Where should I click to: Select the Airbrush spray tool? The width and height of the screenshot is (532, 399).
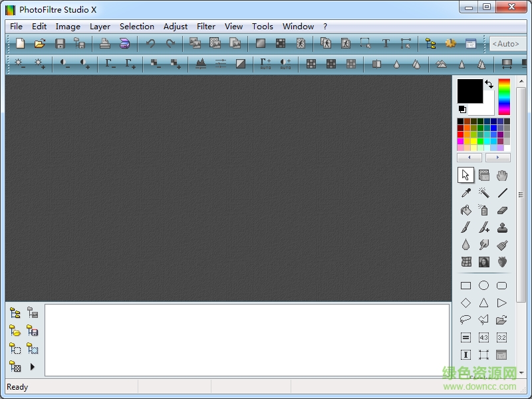(483, 209)
